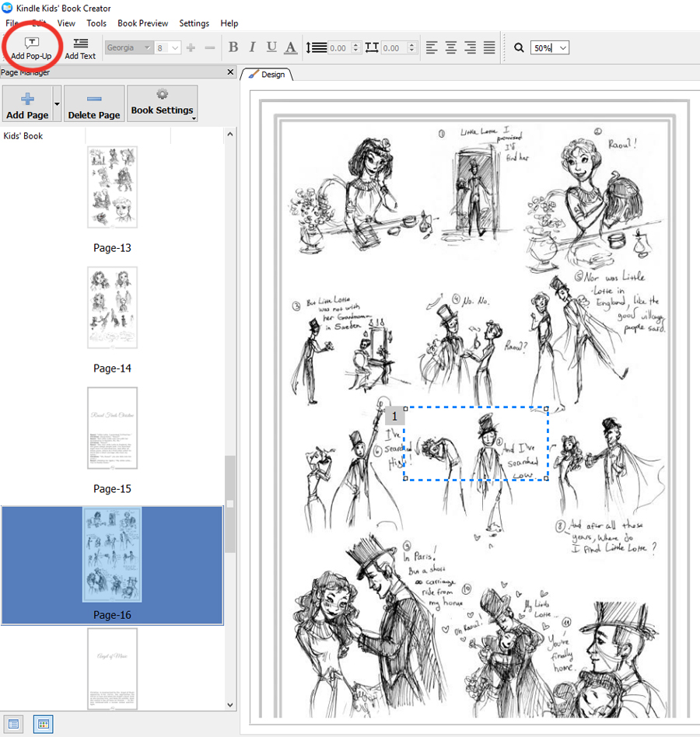Click the line spacing icon

point(317,47)
